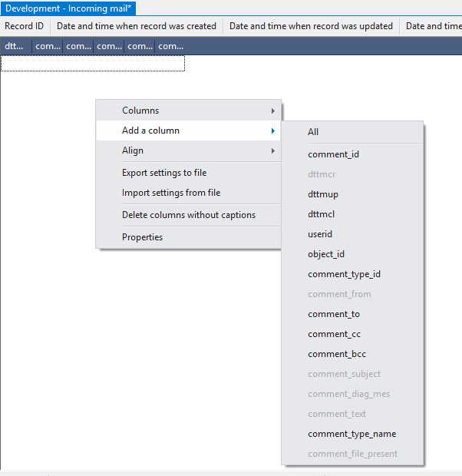The width and height of the screenshot is (462, 476).
Task: Click Export settings to file
Action: click(x=164, y=173)
